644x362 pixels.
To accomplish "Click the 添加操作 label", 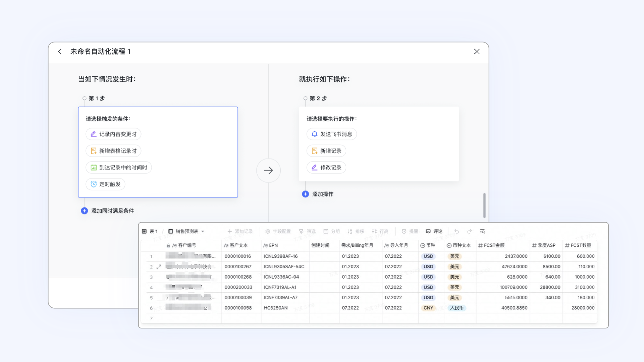I will pyautogui.click(x=323, y=194).
